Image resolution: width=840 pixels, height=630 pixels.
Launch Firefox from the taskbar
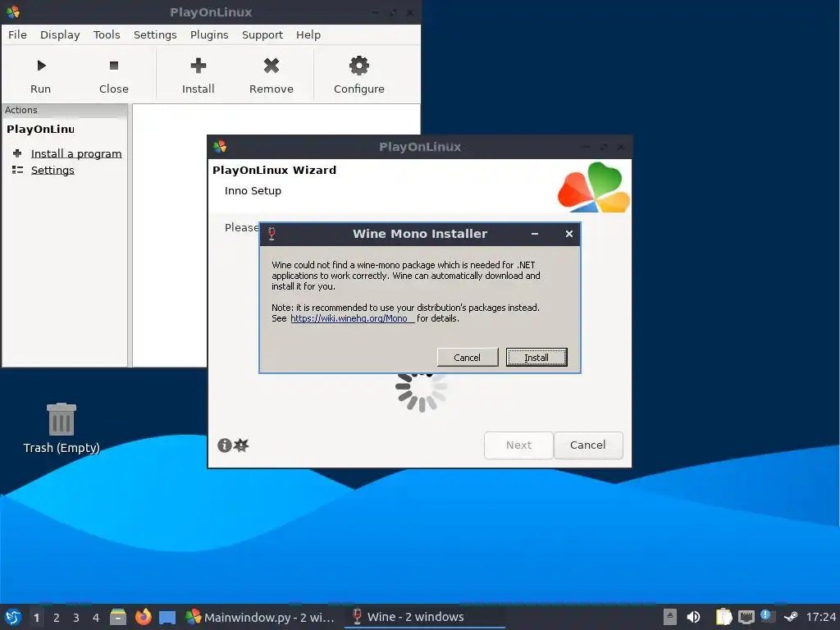pos(143,617)
